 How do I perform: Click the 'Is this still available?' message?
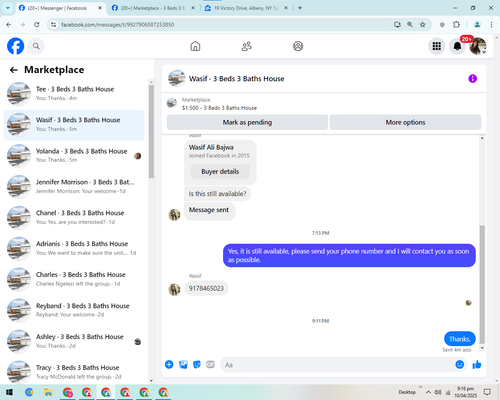(x=217, y=194)
